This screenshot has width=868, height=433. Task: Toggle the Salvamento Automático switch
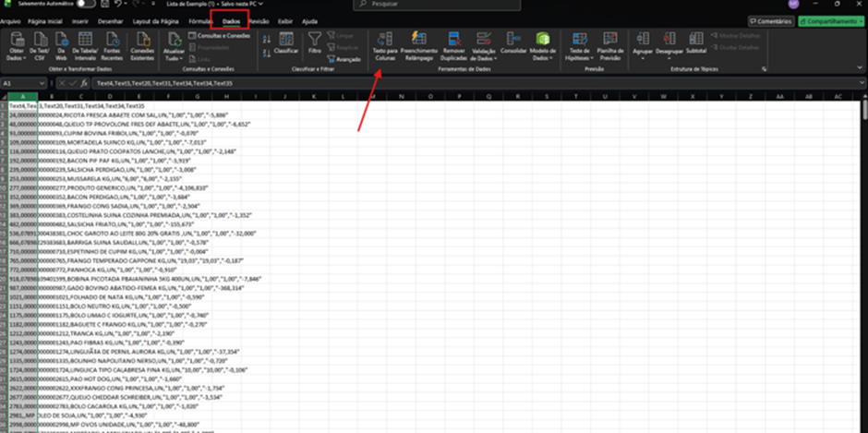pos(86,4)
